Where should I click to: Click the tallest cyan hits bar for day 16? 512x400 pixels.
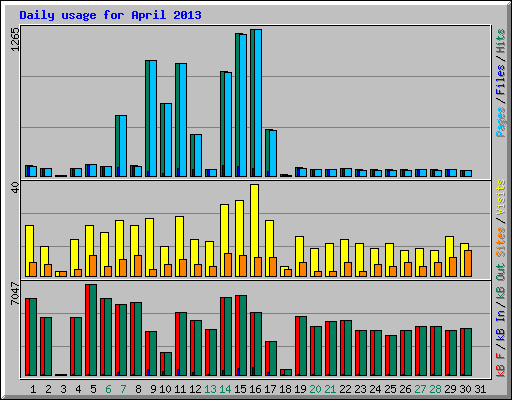point(258,103)
